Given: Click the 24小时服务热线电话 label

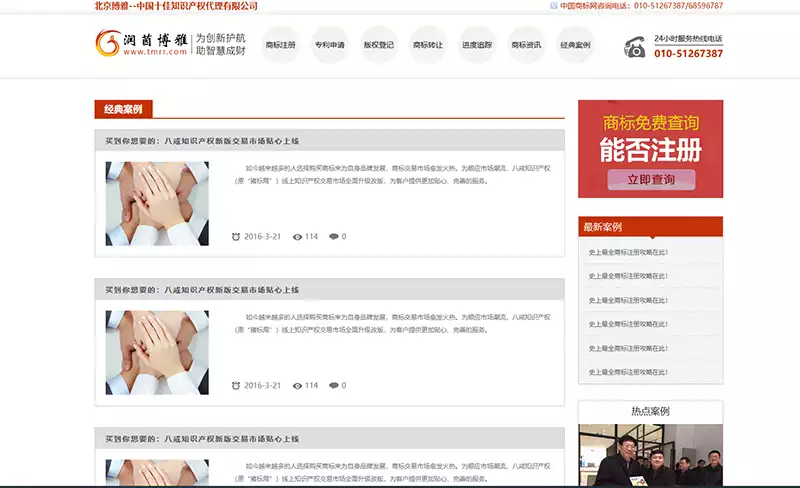Looking at the screenshot, I should coord(688,38).
